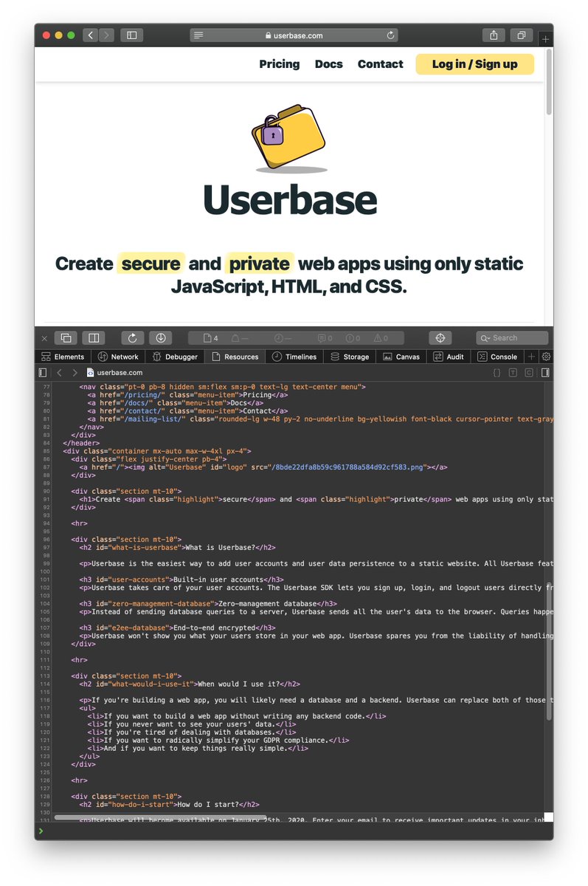
Task: Open the Timelines tab
Action: tap(294, 357)
